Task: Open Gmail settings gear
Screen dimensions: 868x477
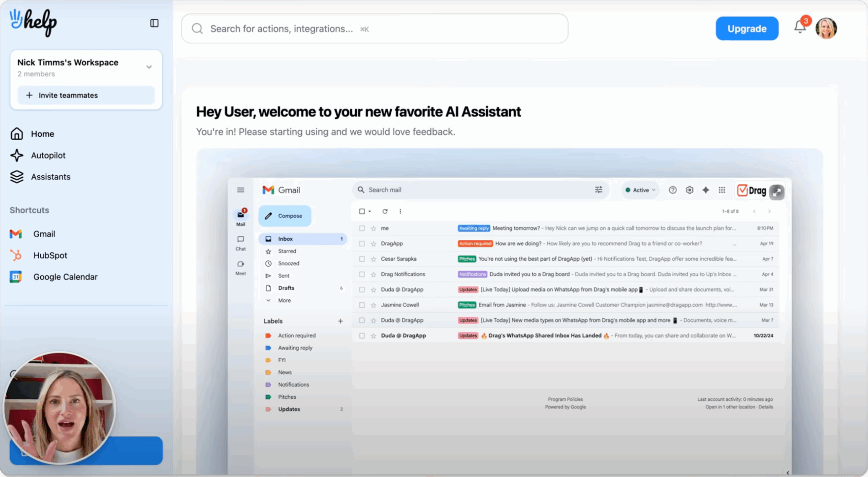Action: [689, 190]
